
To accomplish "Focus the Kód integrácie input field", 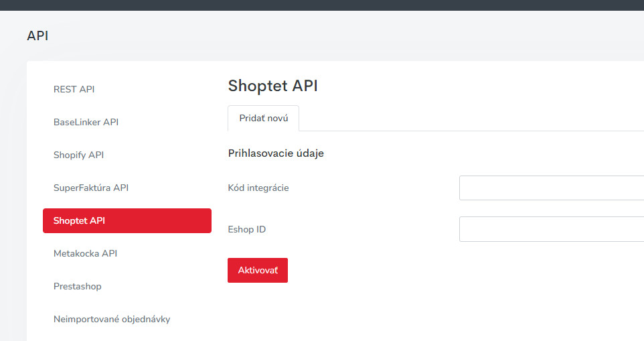I will click(552, 188).
